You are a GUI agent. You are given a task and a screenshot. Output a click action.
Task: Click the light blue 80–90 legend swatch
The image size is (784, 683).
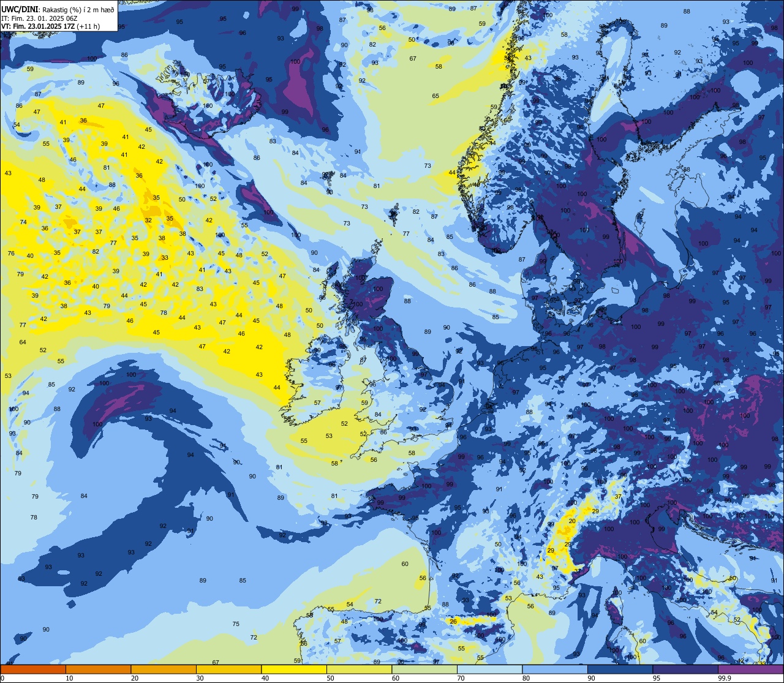click(555, 669)
